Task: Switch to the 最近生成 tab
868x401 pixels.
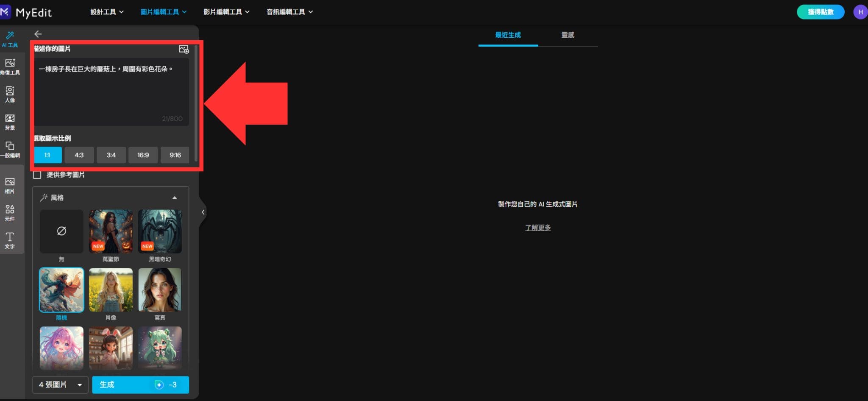Action: [x=508, y=35]
